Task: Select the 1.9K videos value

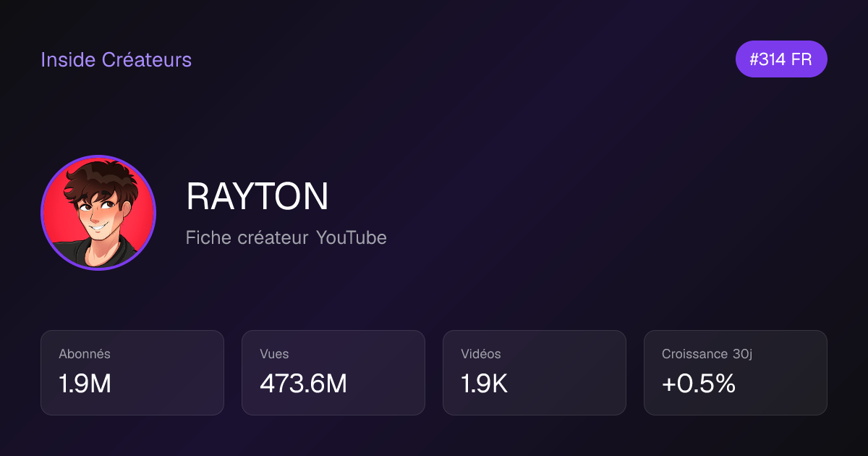Action: (484, 384)
